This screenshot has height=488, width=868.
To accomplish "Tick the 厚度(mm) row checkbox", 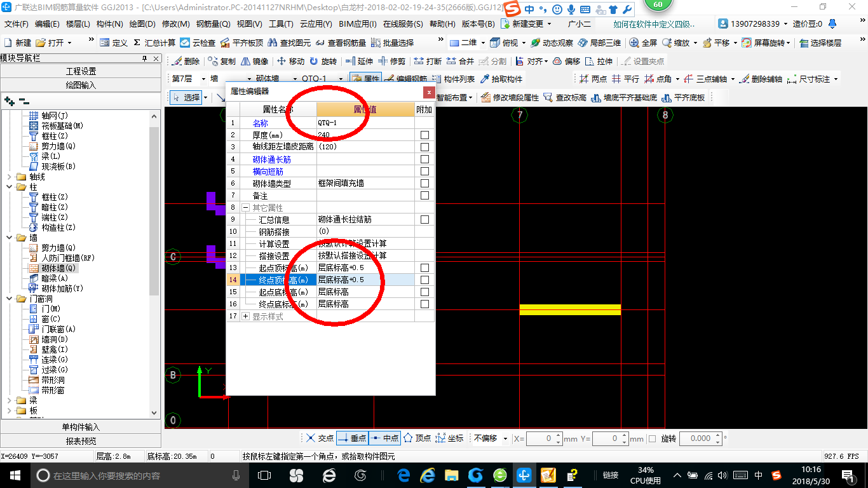I will (x=424, y=135).
